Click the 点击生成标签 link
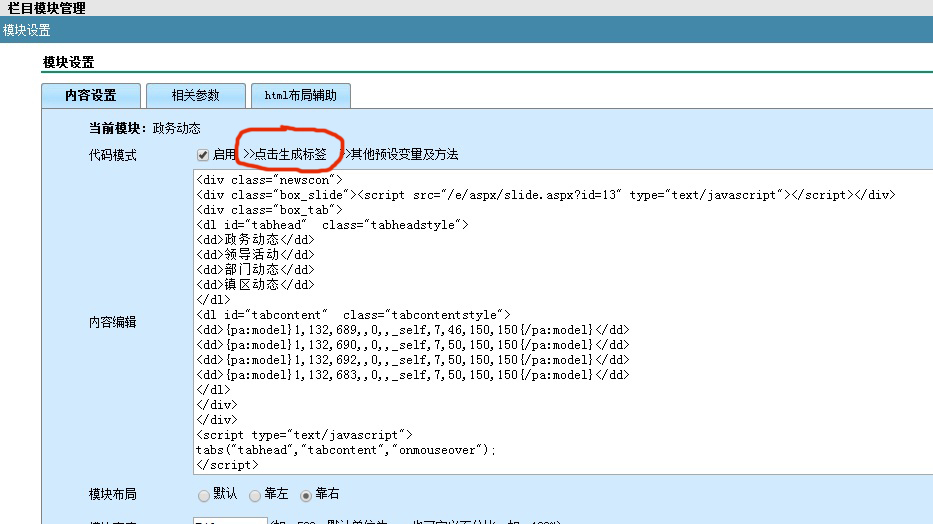This screenshot has width=933, height=524. coord(289,155)
